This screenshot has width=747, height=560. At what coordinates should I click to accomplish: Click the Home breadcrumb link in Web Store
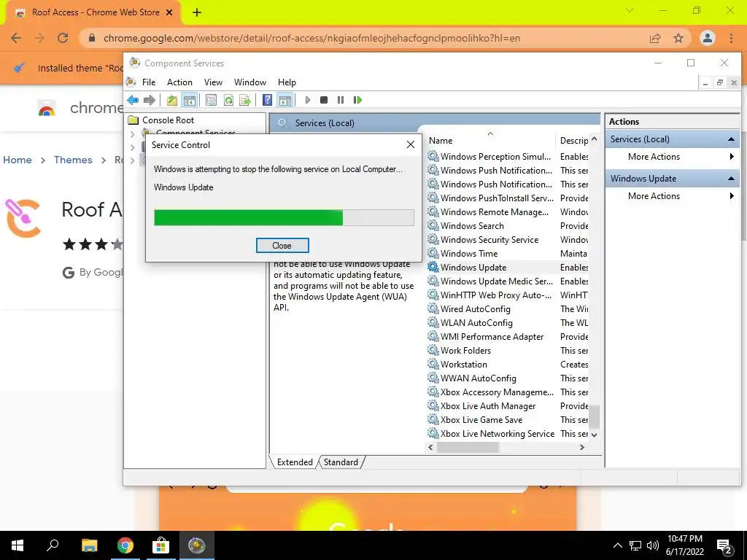[18, 160]
